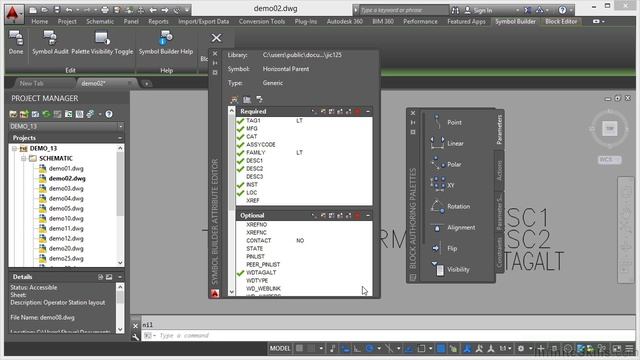Open the Project ribbon tab

(67, 21)
